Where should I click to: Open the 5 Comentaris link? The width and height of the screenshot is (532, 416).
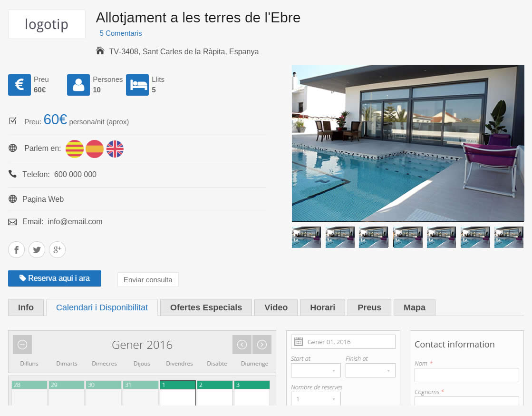coord(121,33)
